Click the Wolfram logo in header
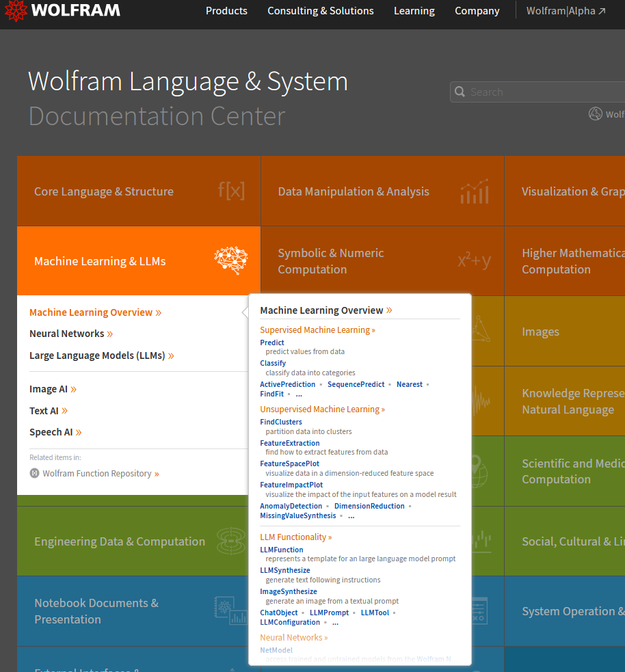 click(x=63, y=10)
